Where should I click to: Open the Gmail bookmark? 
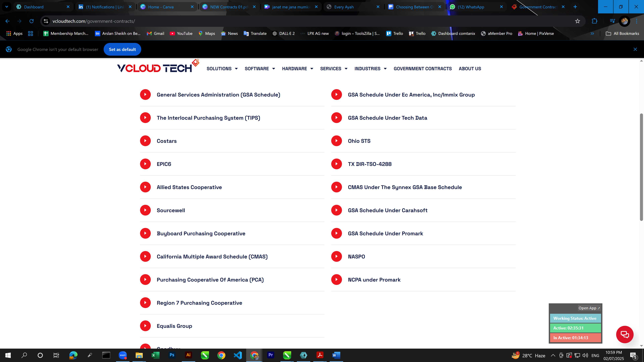155,34
